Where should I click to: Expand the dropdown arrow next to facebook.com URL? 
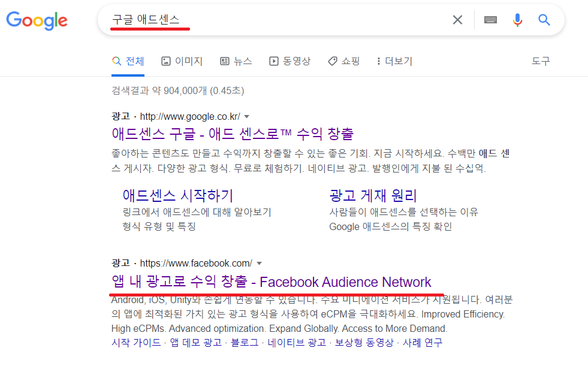pyautogui.click(x=259, y=264)
